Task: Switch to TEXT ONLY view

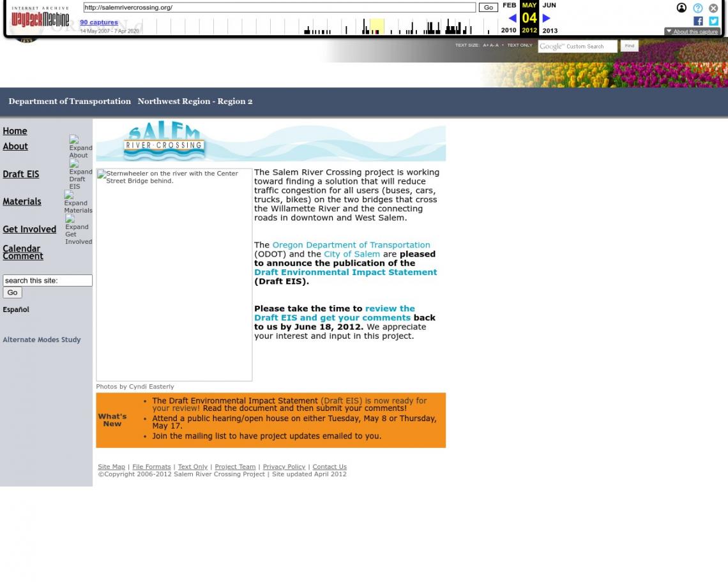Action: click(520, 45)
